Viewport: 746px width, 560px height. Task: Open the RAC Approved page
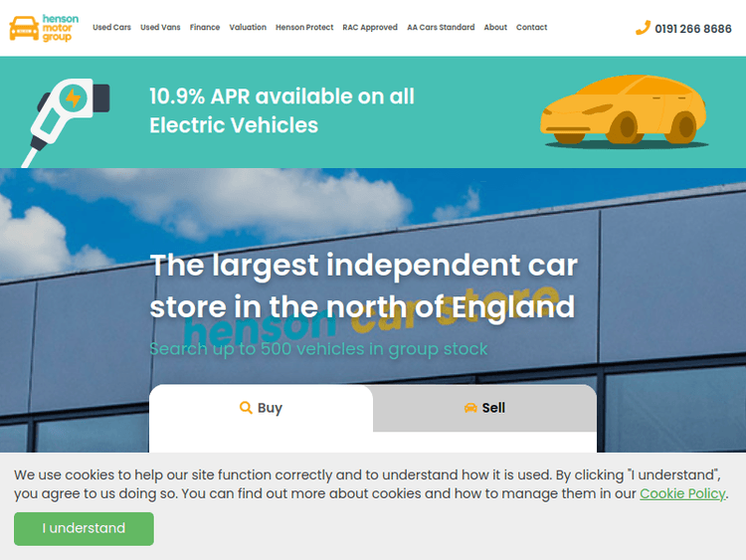tap(370, 28)
